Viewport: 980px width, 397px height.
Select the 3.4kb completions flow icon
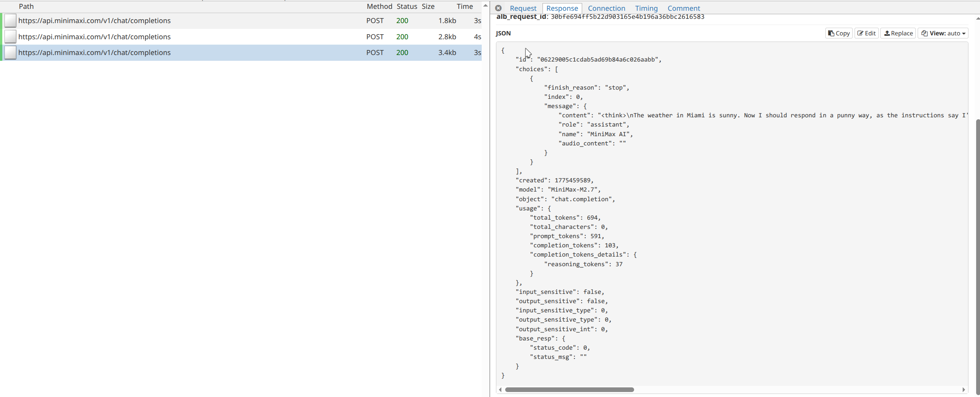click(10, 53)
